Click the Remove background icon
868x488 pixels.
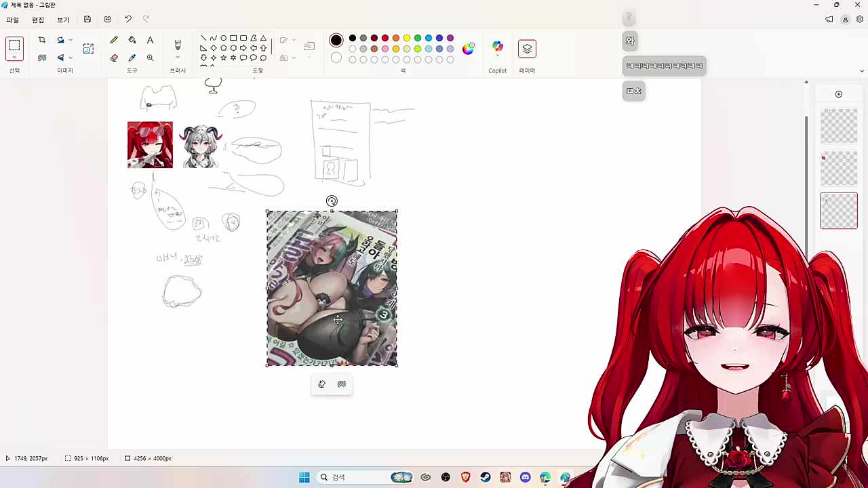coord(42,58)
